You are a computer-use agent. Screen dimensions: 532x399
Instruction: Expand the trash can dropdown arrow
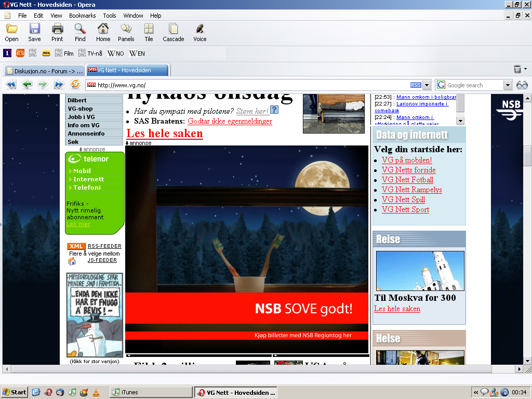[x=526, y=69]
